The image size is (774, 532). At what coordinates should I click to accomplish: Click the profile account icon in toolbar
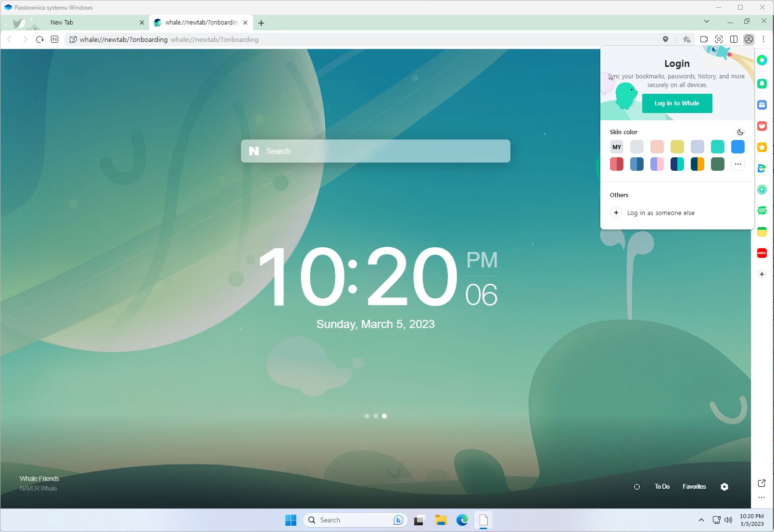749,39
